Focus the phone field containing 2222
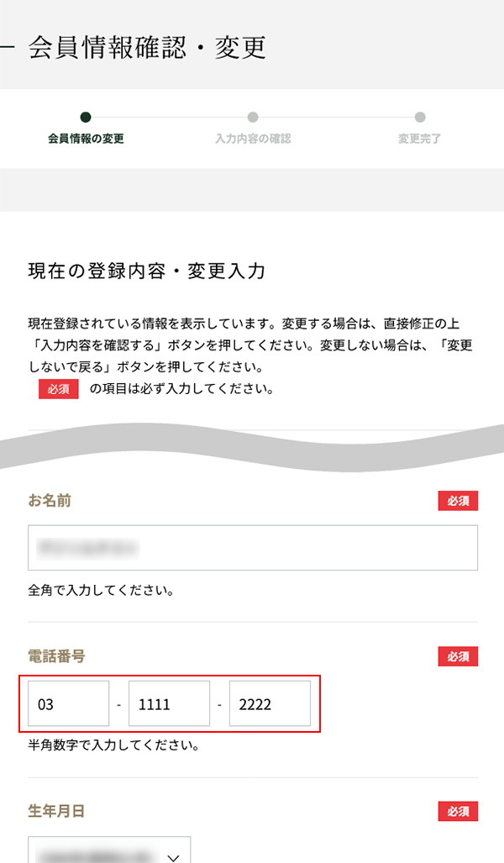This screenshot has width=504, height=863. tap(270, 703)
